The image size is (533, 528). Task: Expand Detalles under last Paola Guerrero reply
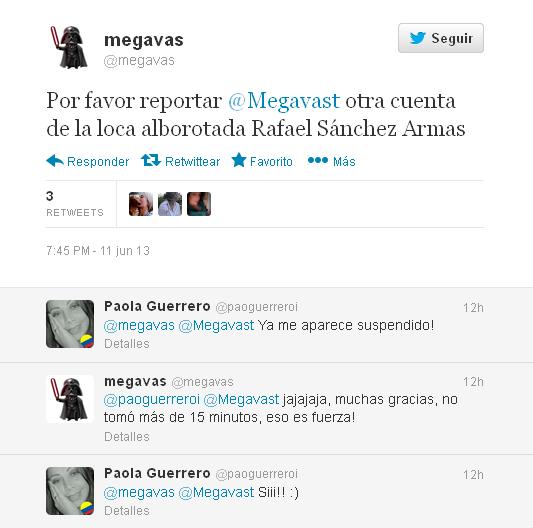pyautogui.click(x=127, y=511)
